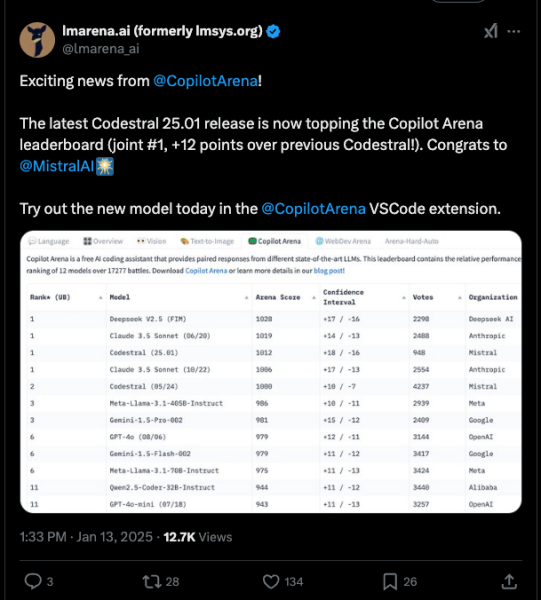
Task: Click the Grok xAI icon
Action: tap(491, 31)
